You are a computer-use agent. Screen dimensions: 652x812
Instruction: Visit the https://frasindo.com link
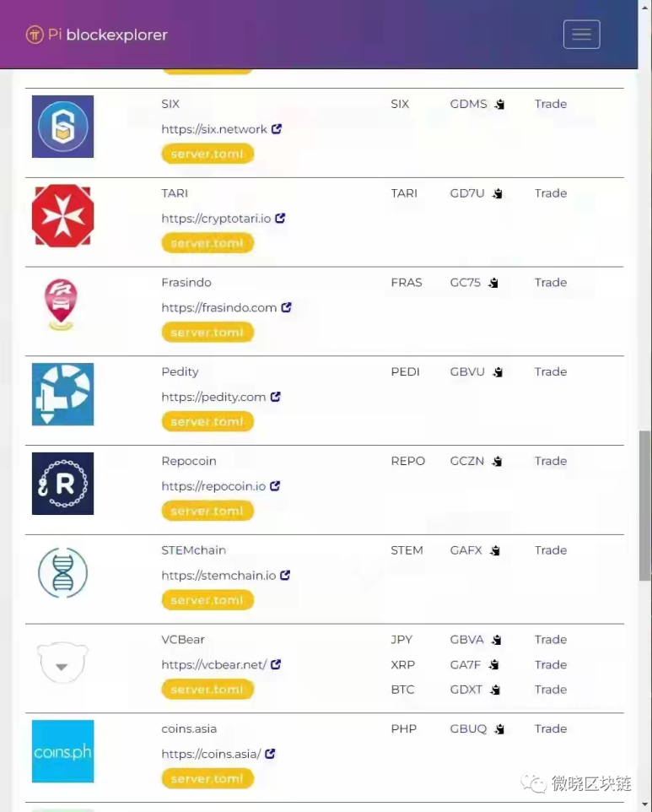point(219,307)
